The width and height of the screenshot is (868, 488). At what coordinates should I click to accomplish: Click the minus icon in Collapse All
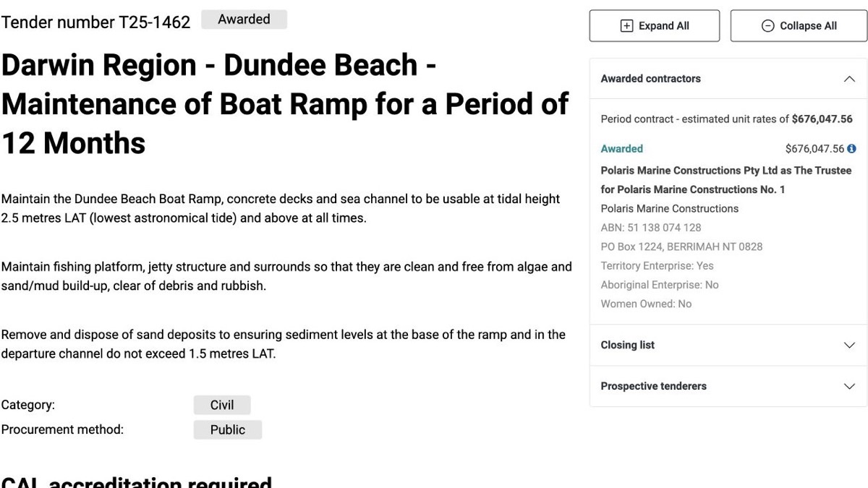[x=768, y=26]
